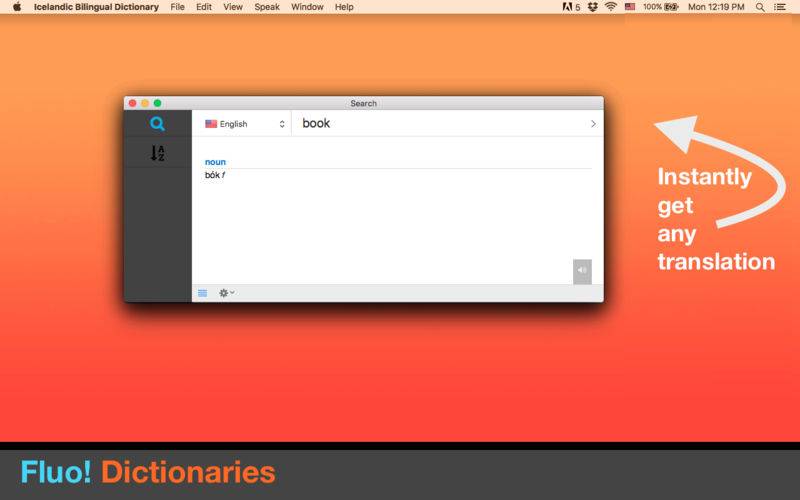Play pronunciation with the speaker button
The image size is (800, 500).
pos(582,271)
